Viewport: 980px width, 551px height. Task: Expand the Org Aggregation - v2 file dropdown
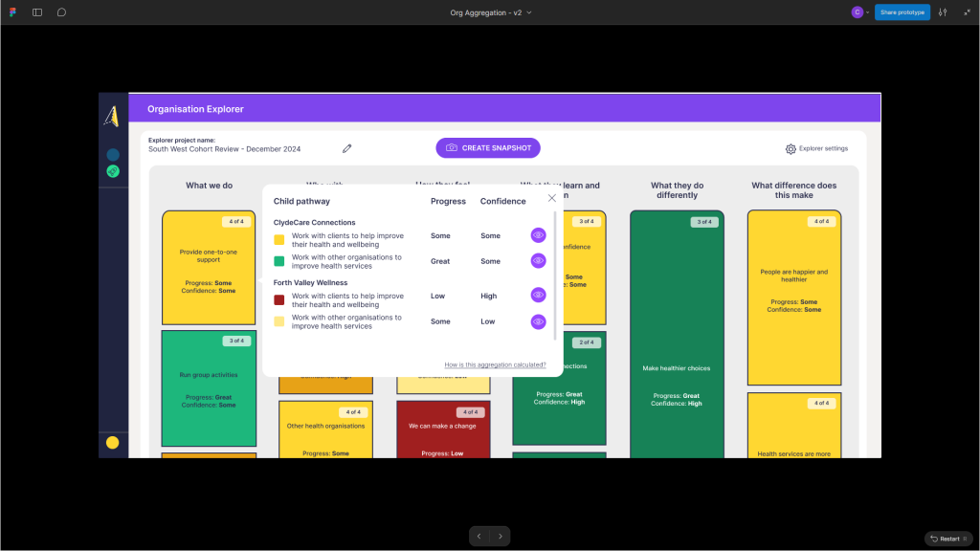pos(529,12)
